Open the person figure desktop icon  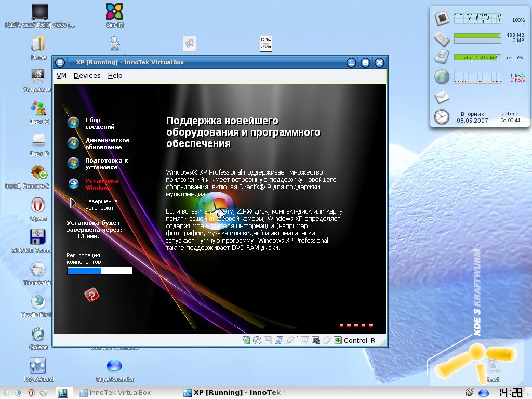[x=115, y=44]
